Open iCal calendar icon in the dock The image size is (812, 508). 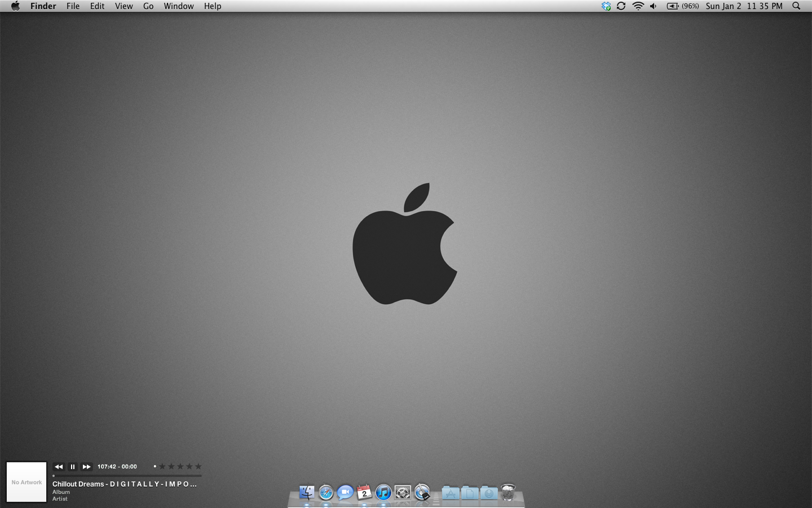(x=364, y=493)
